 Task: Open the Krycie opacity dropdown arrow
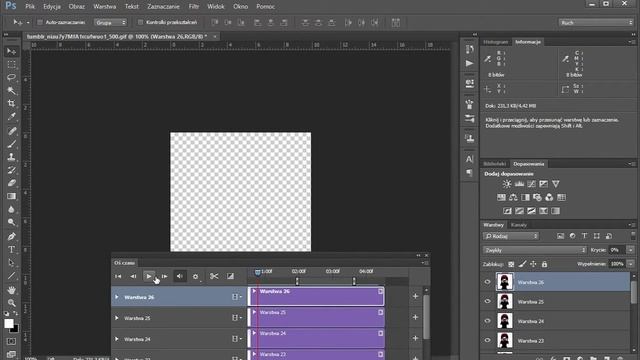[631, 250]
